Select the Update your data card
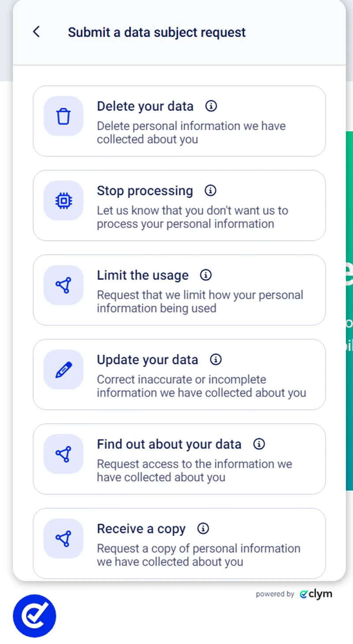The width and height of the screenshot is (353, 644). [x=179, y=374]
